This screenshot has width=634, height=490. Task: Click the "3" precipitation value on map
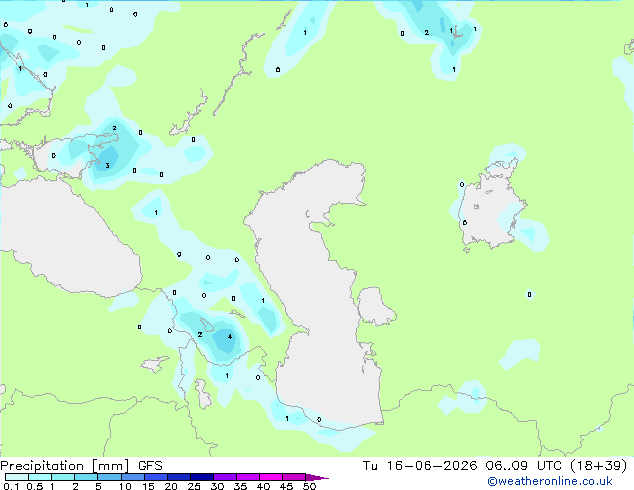[107, 165]
